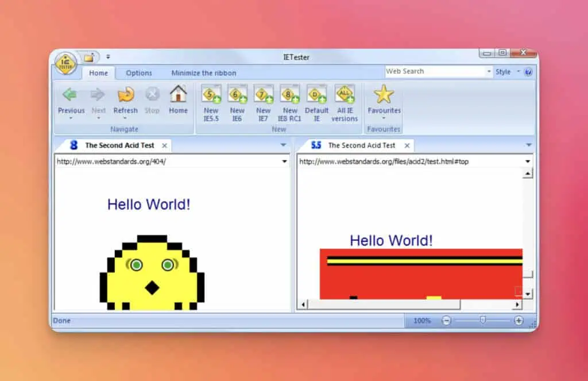Go to the Home page icon
Viewport: 588px width, 381px height.
click(x=178, y=95)
